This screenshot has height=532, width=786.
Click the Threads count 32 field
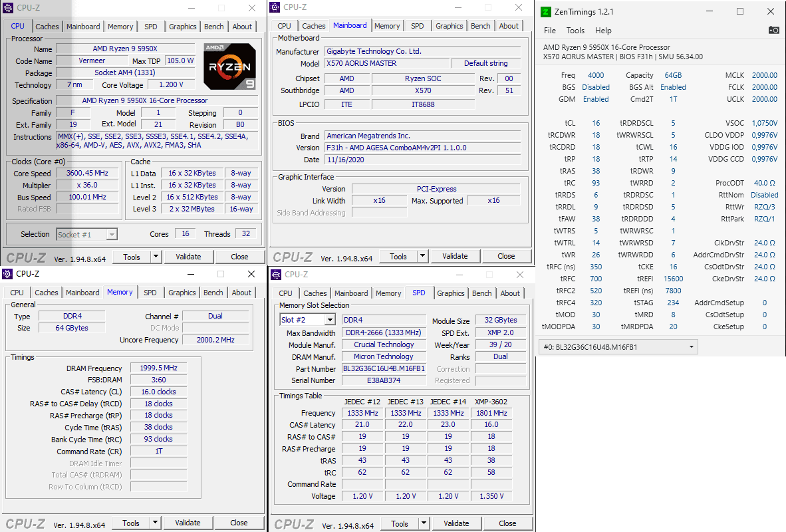coord(246,233)
